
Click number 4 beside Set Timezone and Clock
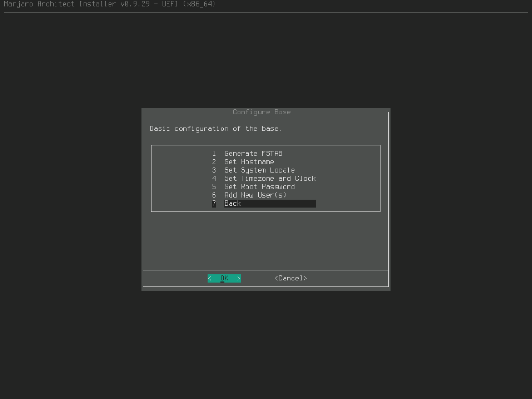214,178
